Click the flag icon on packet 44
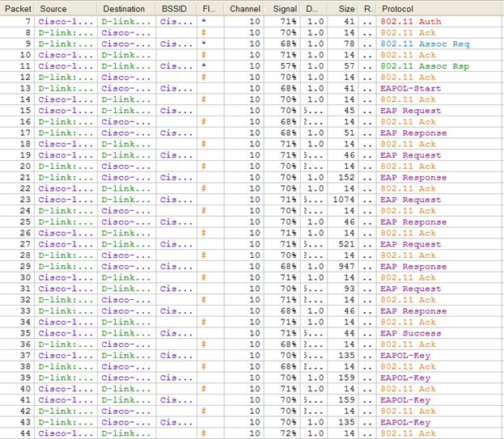Viewport: 504px width, 439px height. tap(204, 433)
